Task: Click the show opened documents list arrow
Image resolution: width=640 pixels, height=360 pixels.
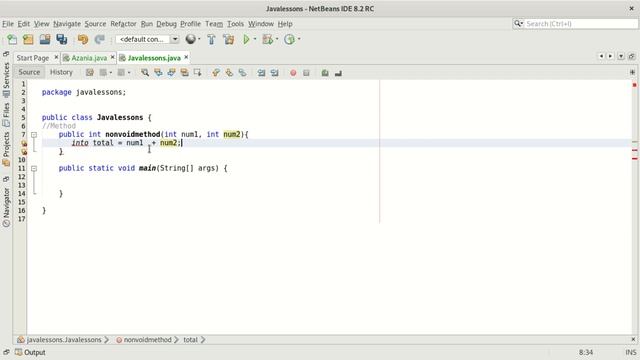Action: (x=621, y=56)
